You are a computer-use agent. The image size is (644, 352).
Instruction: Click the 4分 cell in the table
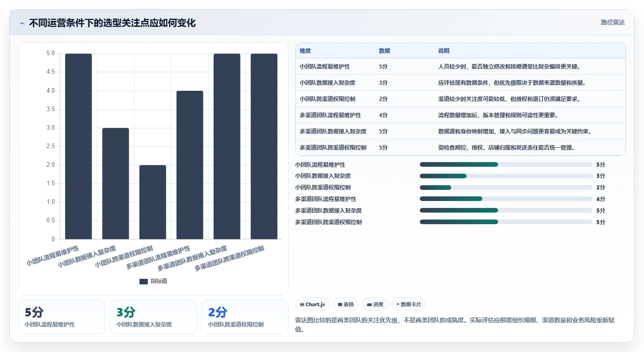383,115
